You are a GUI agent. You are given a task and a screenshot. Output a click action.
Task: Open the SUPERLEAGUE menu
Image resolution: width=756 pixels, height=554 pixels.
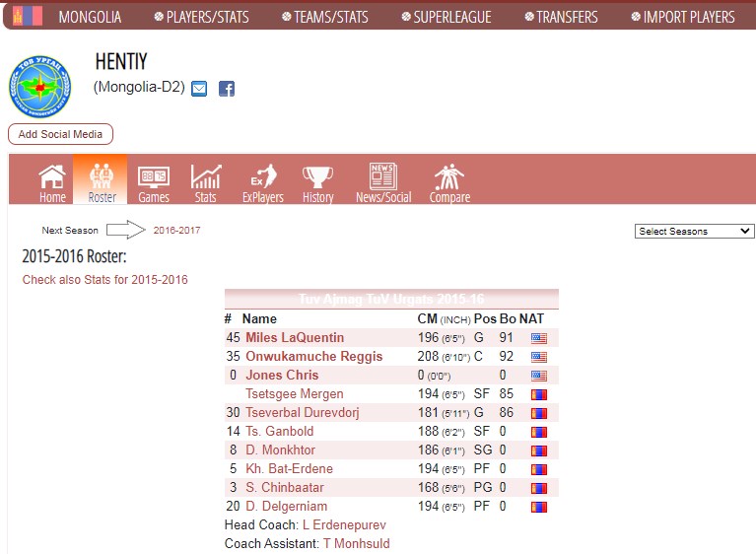point(447,17)
